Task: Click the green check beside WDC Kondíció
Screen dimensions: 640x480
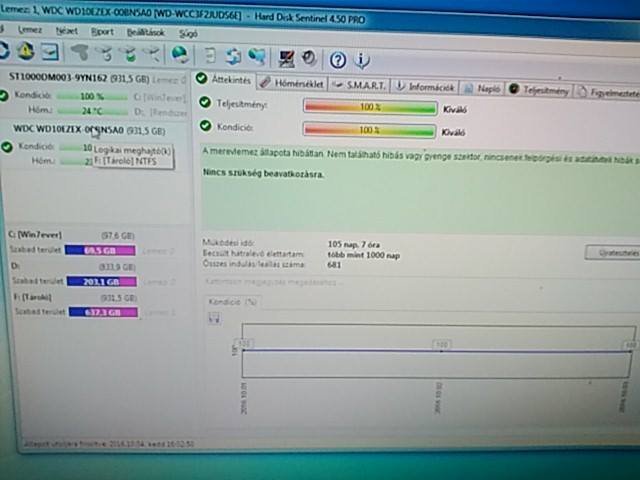Action: tap(7, 147)
